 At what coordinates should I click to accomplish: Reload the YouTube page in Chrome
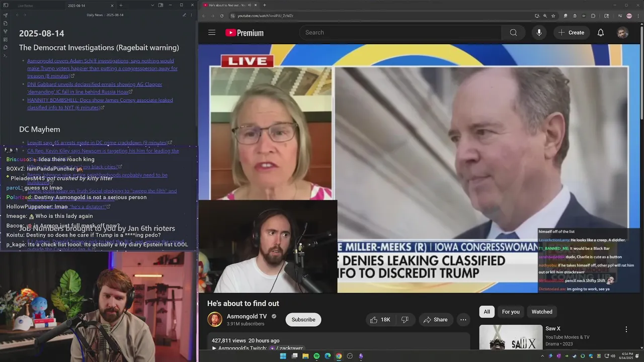coord(222,16)
